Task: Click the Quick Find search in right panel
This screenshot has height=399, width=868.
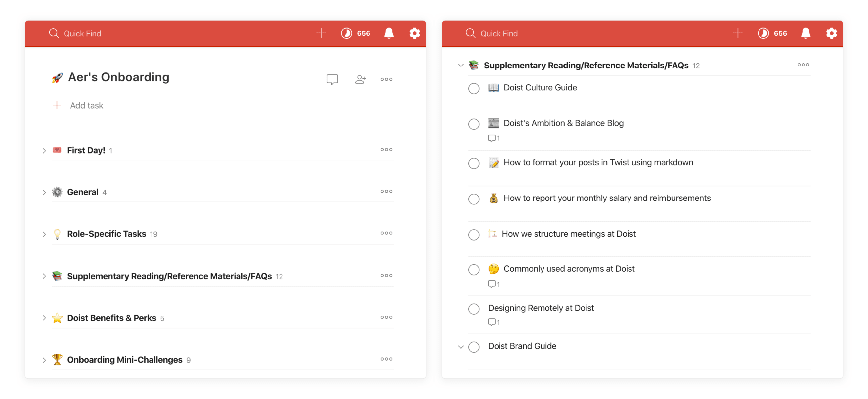Action: pyautogui.click(x=499, y=33)
